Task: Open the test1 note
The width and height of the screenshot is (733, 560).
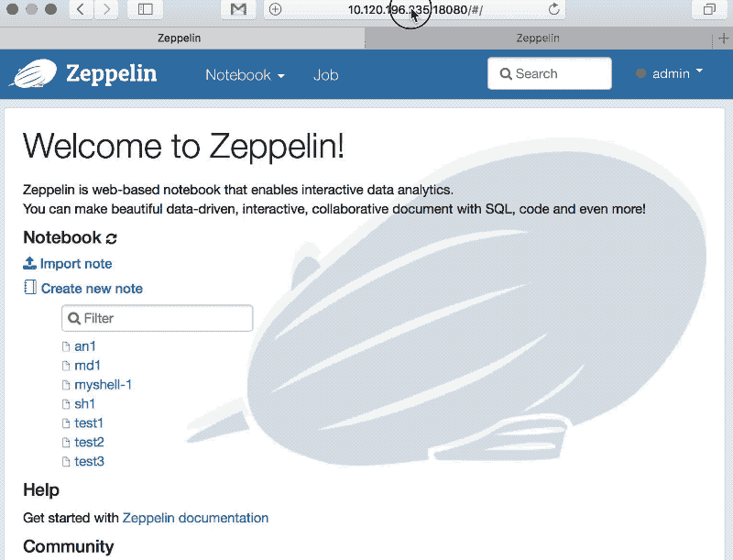Action: [89, 423]
